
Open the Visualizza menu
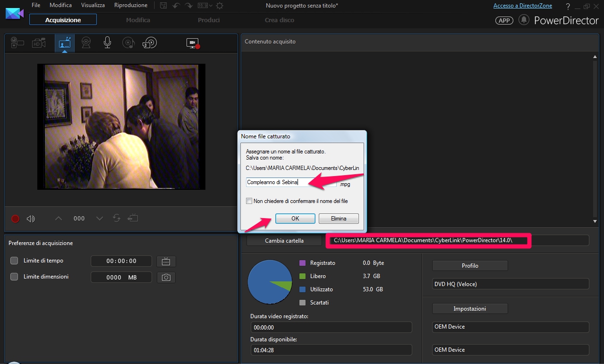pyautogui.click(x=93, y=5)
